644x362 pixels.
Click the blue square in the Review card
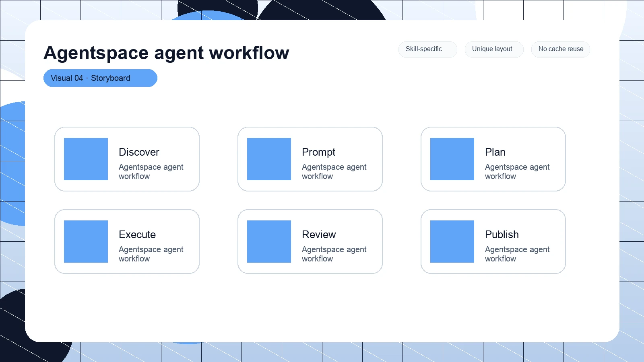269,241
